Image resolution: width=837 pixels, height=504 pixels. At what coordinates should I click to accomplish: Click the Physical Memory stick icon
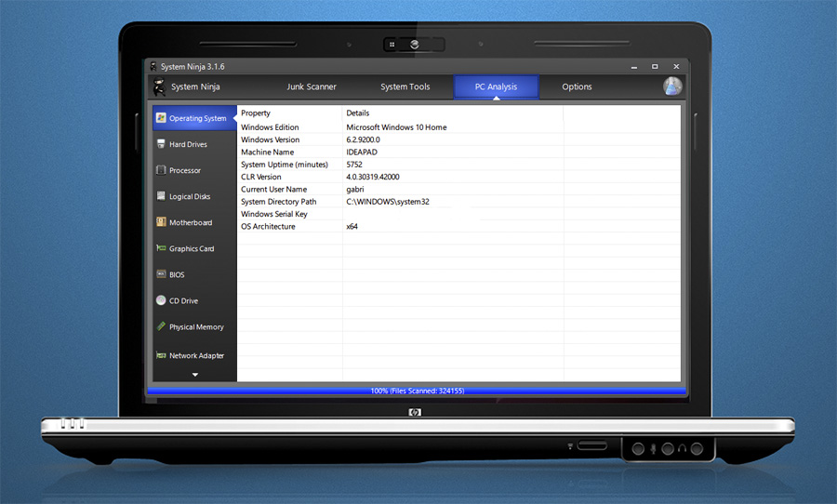click(x=161, y=326)
